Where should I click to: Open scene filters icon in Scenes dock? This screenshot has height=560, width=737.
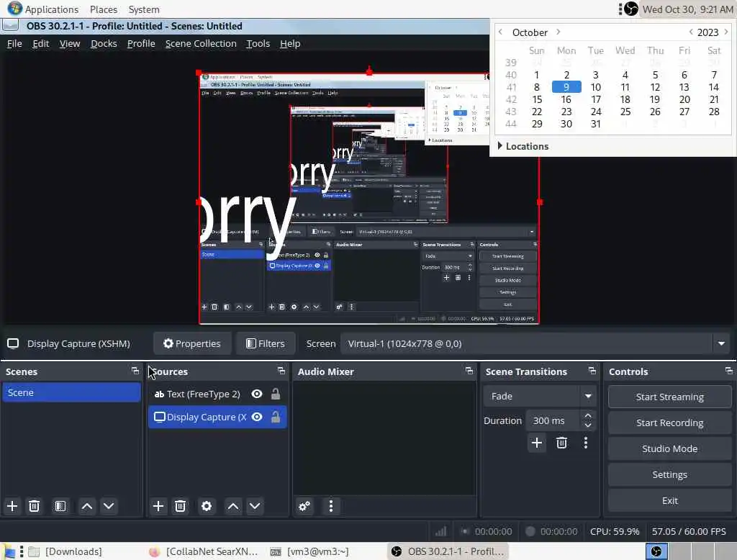click(x=60, y=506)
